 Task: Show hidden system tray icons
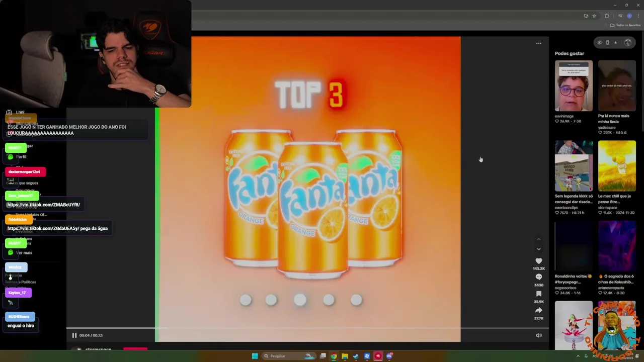click(x=578, y=356)
